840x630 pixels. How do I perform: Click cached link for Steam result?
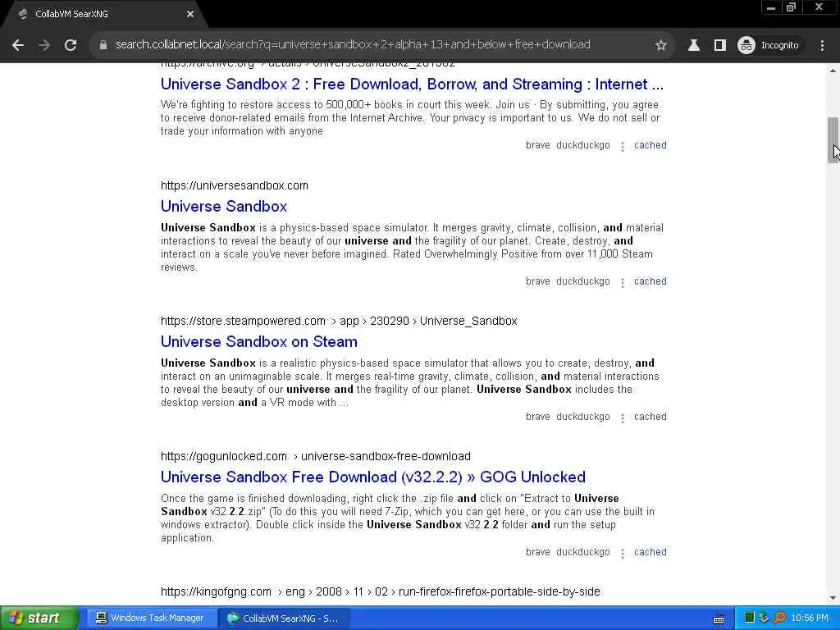click(651, 417)
